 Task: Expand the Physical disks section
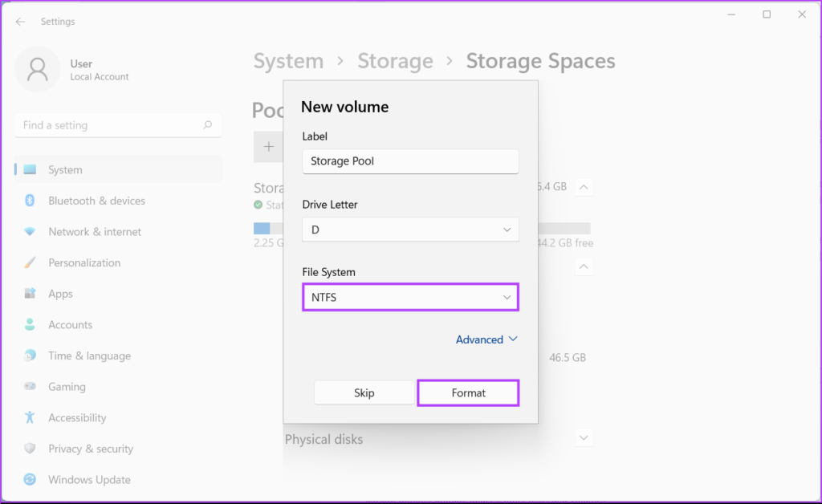click(x=584, y=438)
